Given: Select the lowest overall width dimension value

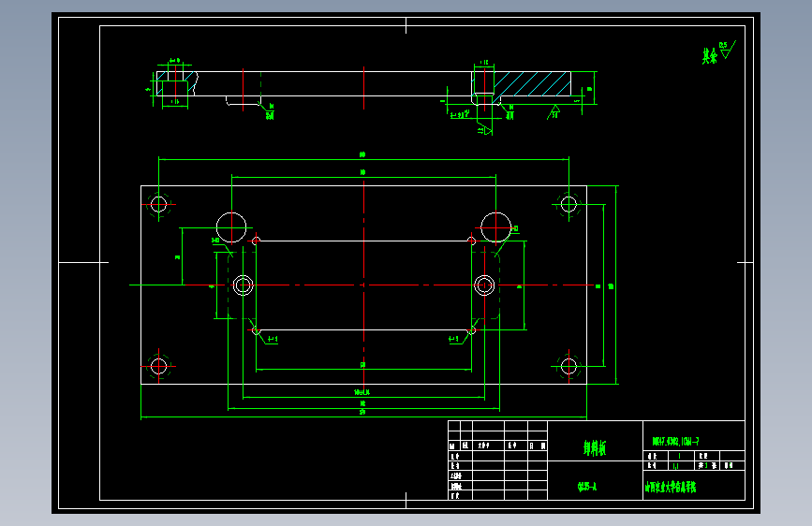Looking at the screenshot, I should click(362, 412).
